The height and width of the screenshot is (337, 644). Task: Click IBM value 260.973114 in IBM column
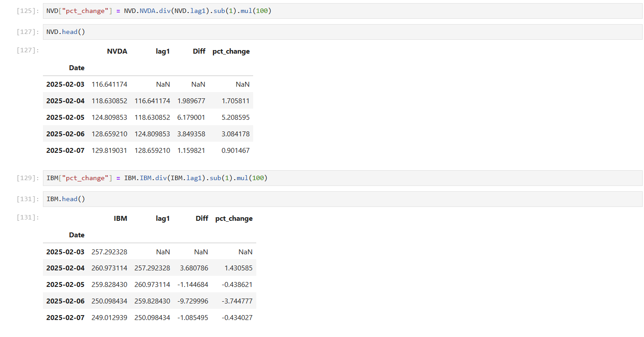coord(109,268)
